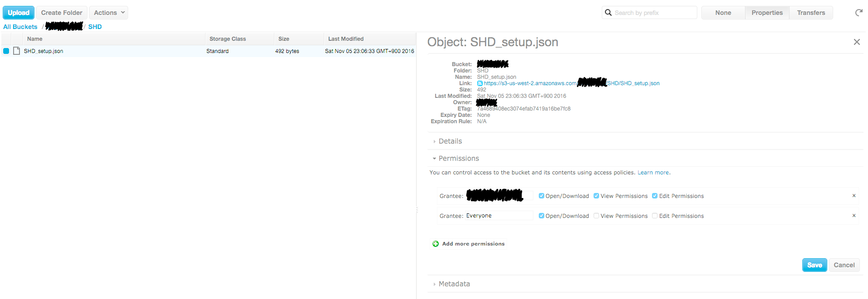Click the Standard storage class cell
868x299 pixels.
pyautogui.click(x=217, y=51)
